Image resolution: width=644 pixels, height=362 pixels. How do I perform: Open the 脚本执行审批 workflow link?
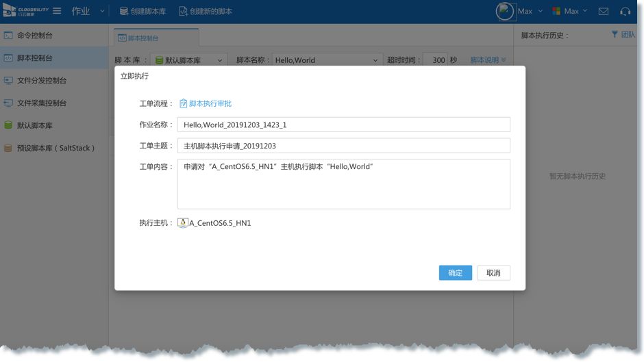(210, 103)
